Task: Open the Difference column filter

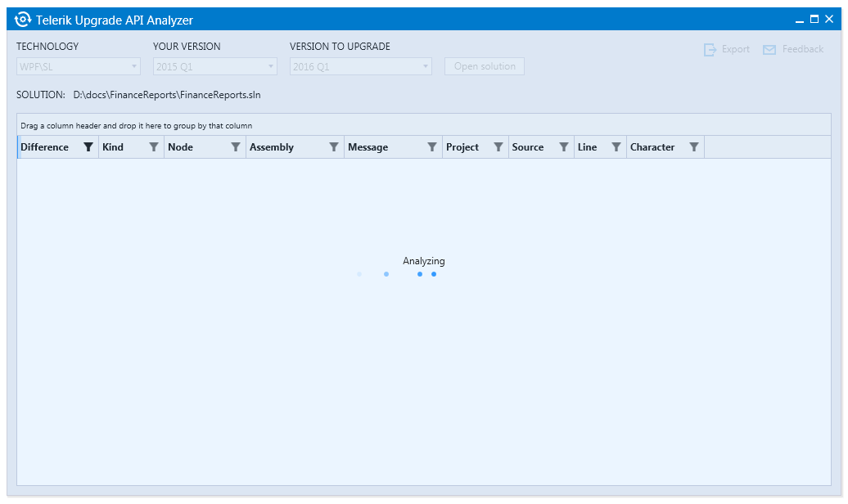Action: [x=88, y=147]
